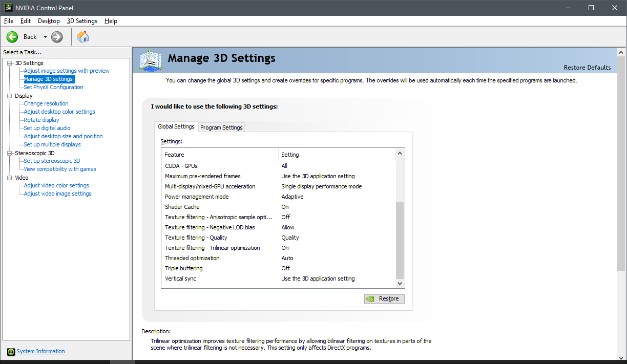Go to the Home page icon
Viewport: 627px width, 364px height.
[x=83, y=36]
